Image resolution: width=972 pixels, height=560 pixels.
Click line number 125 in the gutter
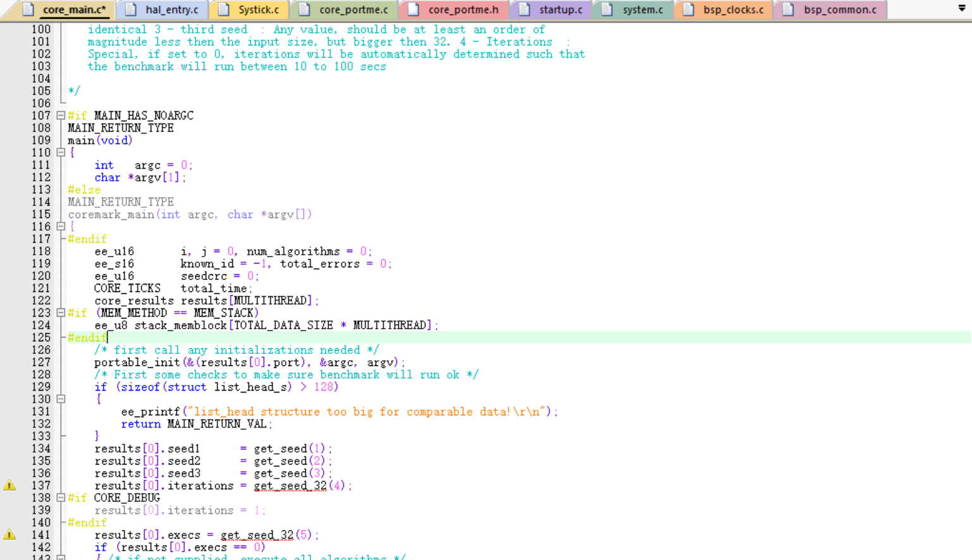[x=41, y=338]
